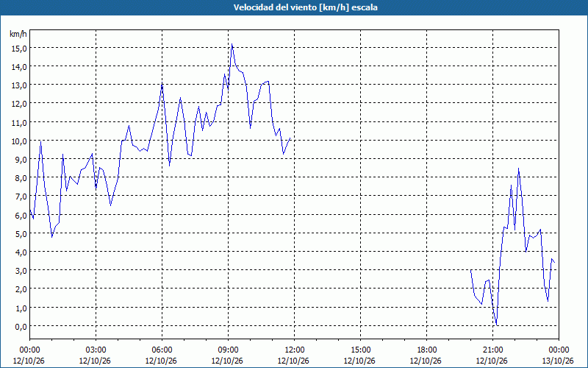588x368 pixels.
Task: Click the '09:00' time axis label
Action: tap(228, 350)
